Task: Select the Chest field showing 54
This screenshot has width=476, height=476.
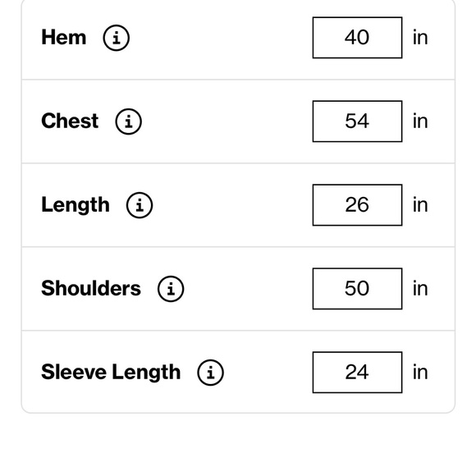Action: coord(357,121)
